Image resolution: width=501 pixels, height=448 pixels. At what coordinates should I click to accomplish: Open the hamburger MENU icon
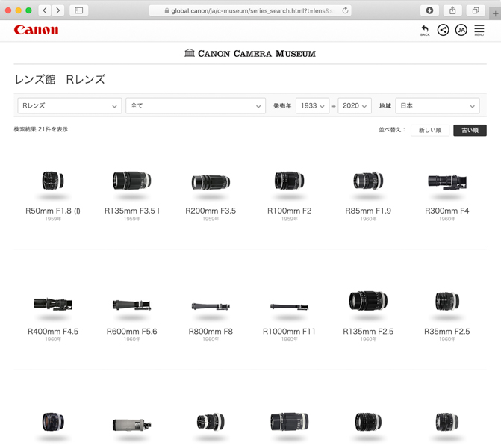click(x=479, y=30)
